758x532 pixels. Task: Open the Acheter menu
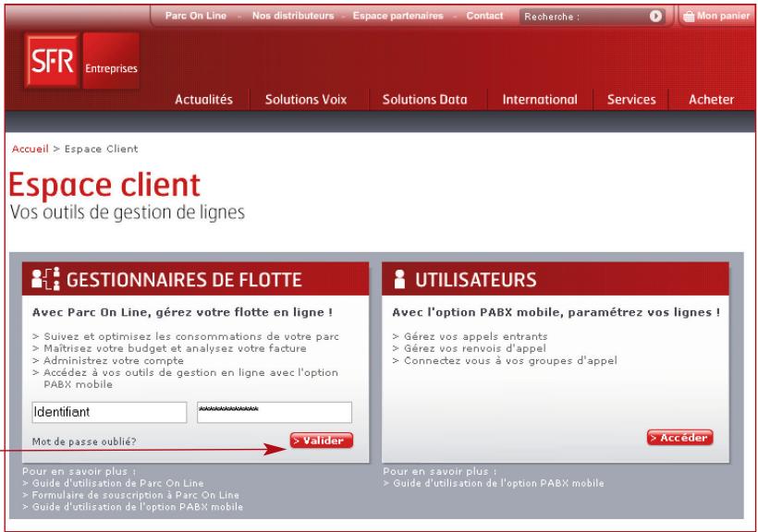tap(711, 100)
